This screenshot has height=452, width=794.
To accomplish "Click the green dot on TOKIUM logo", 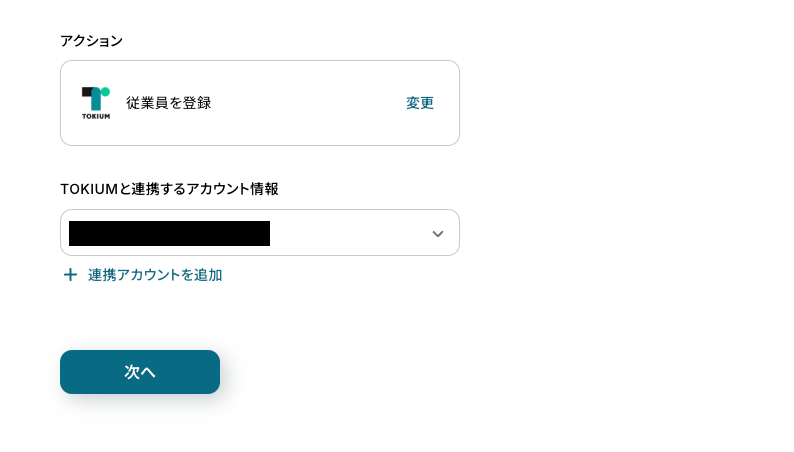I will click(x=105, y=92).
